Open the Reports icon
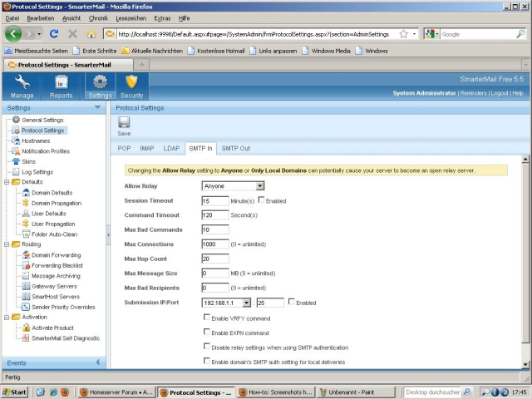The width and height of the screenshot is (532, 399). click(x=61, y=82)
